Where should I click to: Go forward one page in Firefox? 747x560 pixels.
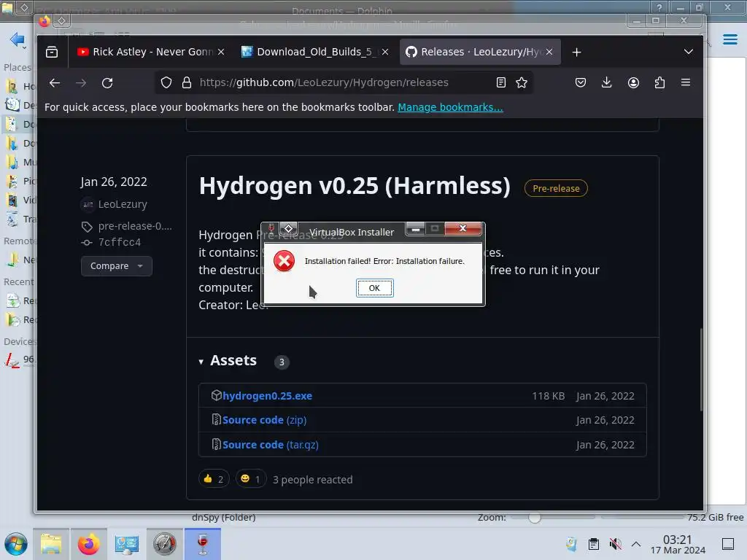click(x=81, y=83)
